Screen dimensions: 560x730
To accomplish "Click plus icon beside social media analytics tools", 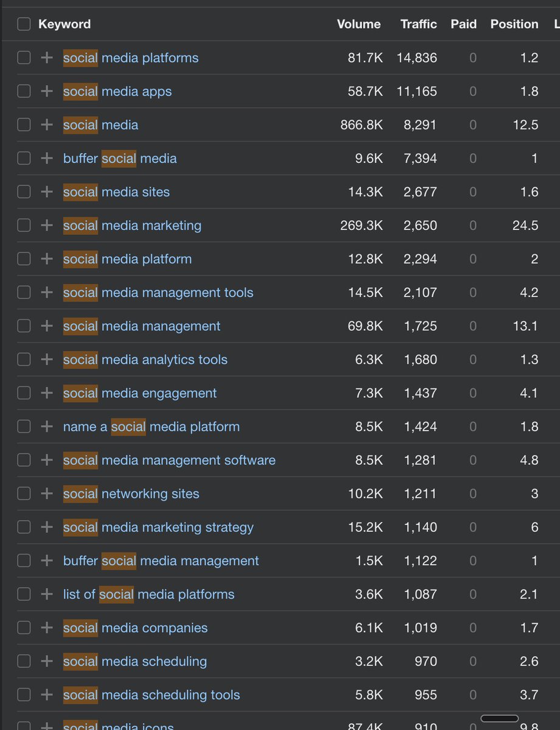I will [47, 360].
